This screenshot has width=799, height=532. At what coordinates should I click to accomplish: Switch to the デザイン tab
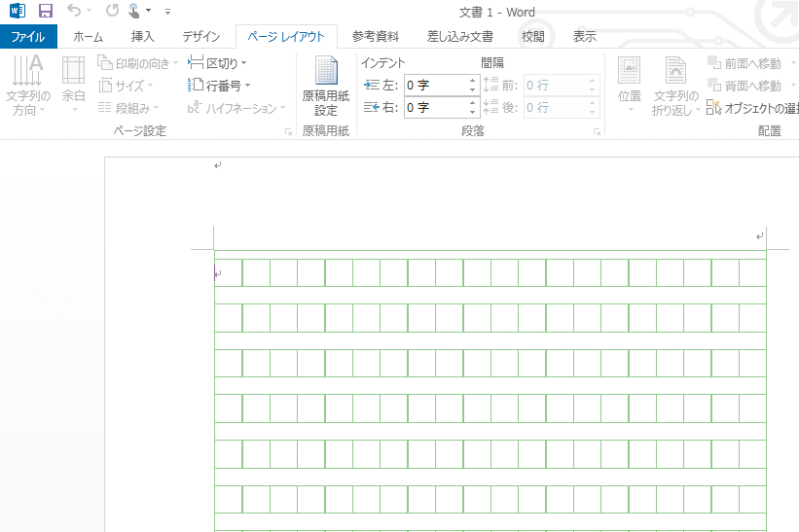click(x=201, y=37)
